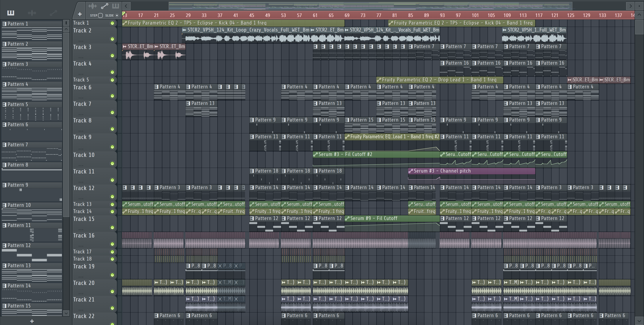
Task: Add a new pattern with the picker plus
Action: pyautogui.click(x=32, y=321)
